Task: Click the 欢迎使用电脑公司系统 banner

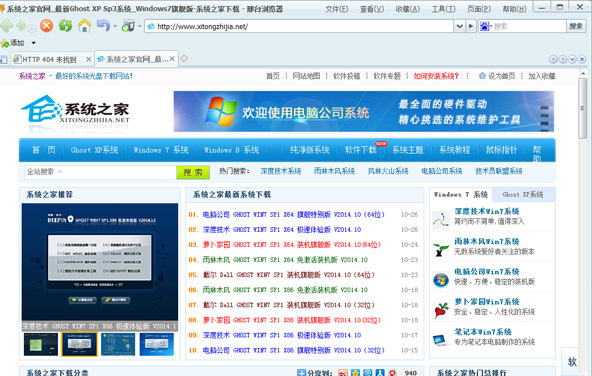Action: pyautogui.click(x=364, y=111)
